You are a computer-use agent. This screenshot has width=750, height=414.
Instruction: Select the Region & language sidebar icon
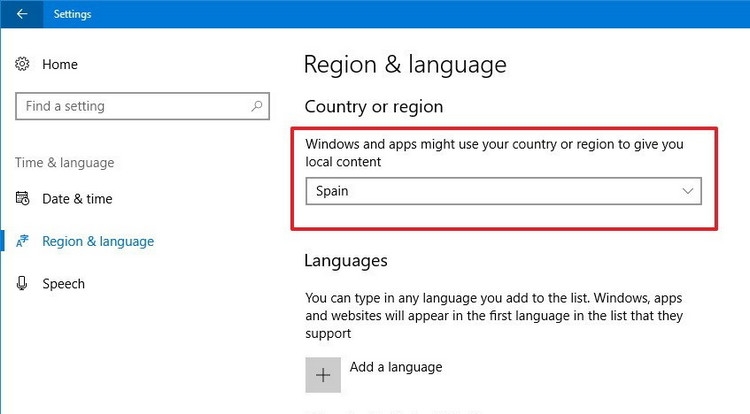coord(23,241)
